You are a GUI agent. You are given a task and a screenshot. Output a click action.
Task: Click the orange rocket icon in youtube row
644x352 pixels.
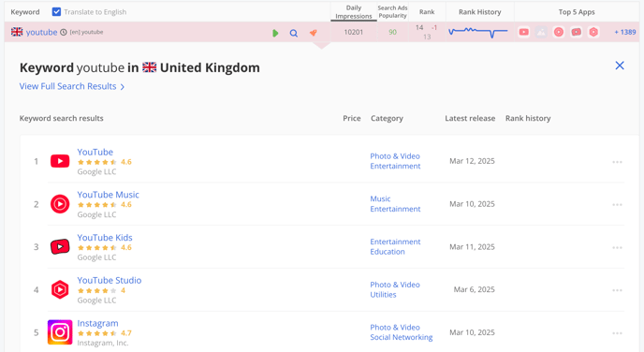coord(313,33)
